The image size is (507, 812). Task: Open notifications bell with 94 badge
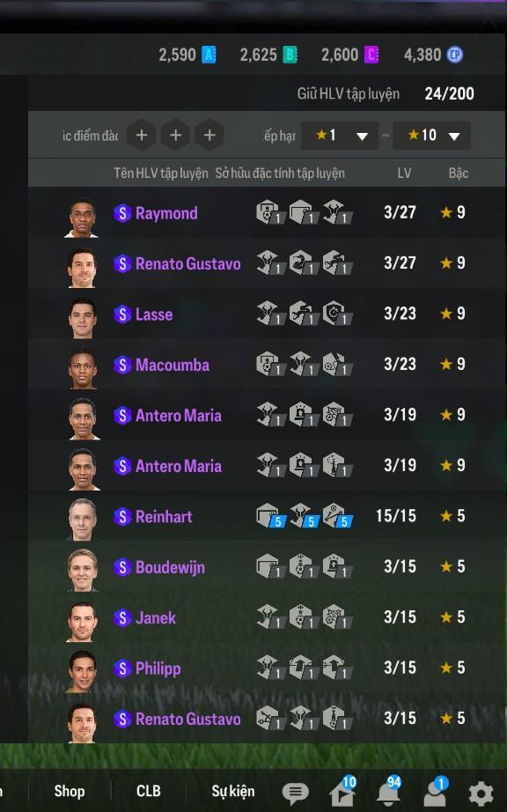pyautogui.click(x=388, y=791)
